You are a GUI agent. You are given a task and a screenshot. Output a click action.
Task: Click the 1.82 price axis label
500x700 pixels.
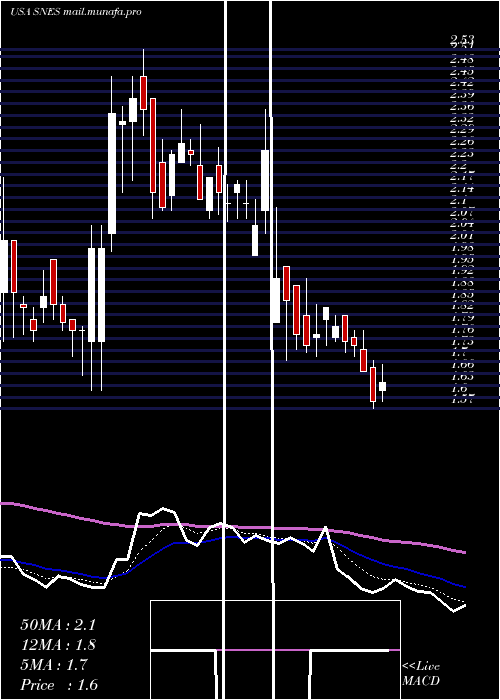462,306
